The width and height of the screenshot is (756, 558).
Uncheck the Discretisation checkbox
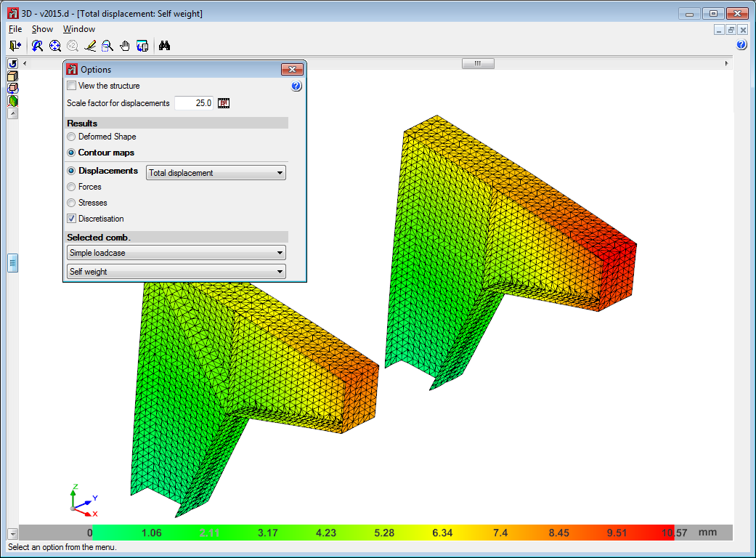pyautogui.click(x=71, y=219)
